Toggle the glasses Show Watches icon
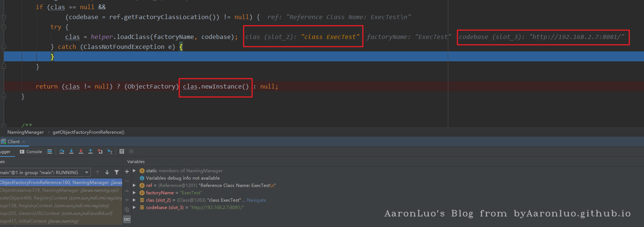This screenshot has width=644, height=227. [x=127, y=219]
